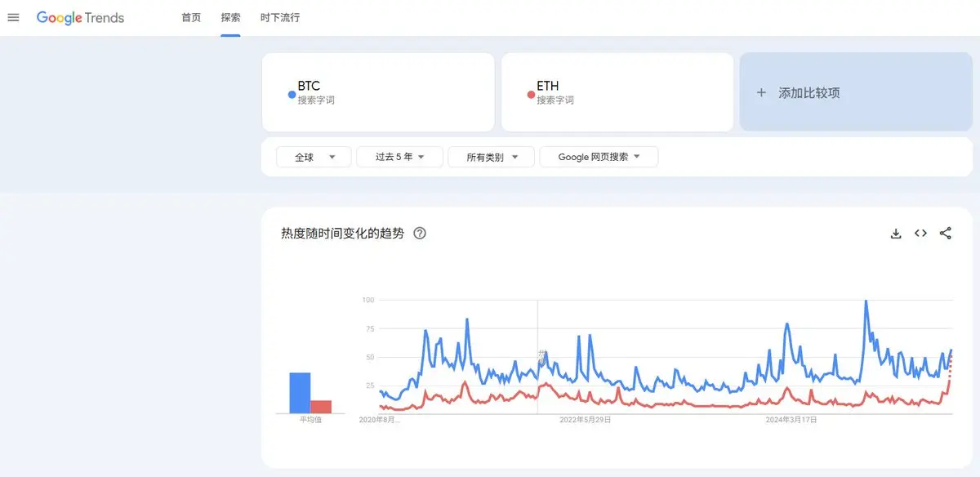Download the trend chart data as CSV
This screenshot has height=477, width=980.
pyautogui.click(x=896, y=234)
